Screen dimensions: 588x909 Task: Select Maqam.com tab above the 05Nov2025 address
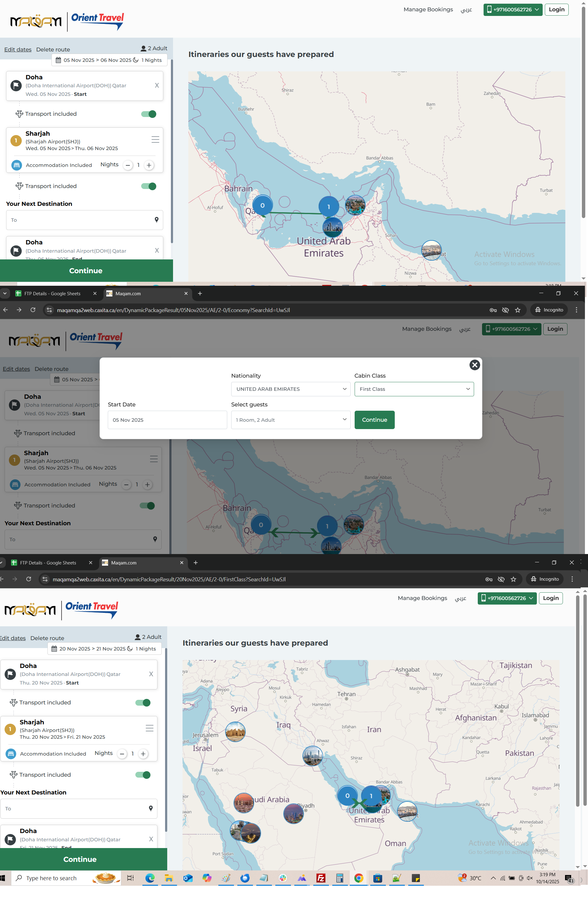128,294
